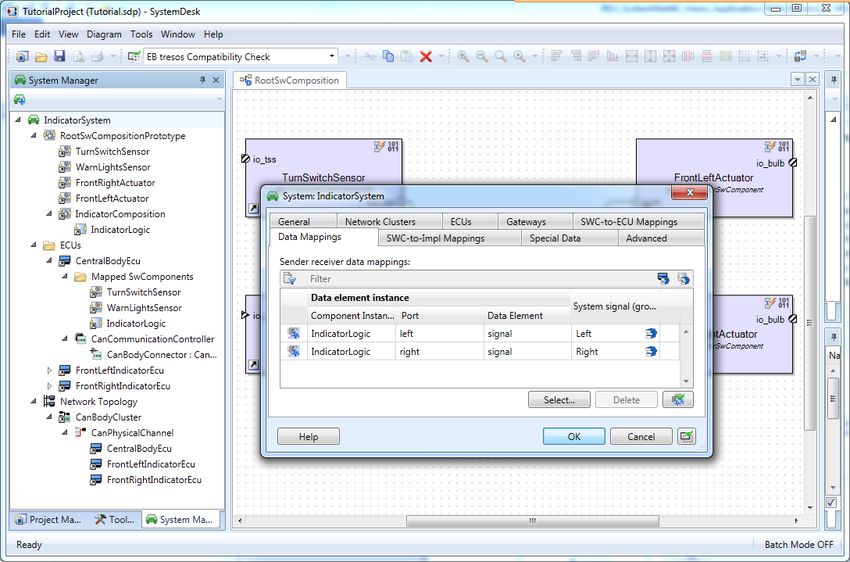The width and height of the screenshot is (850, 562).
Task: Open the Tools menu
Action: pyautogui.click(x=141, y=34)
